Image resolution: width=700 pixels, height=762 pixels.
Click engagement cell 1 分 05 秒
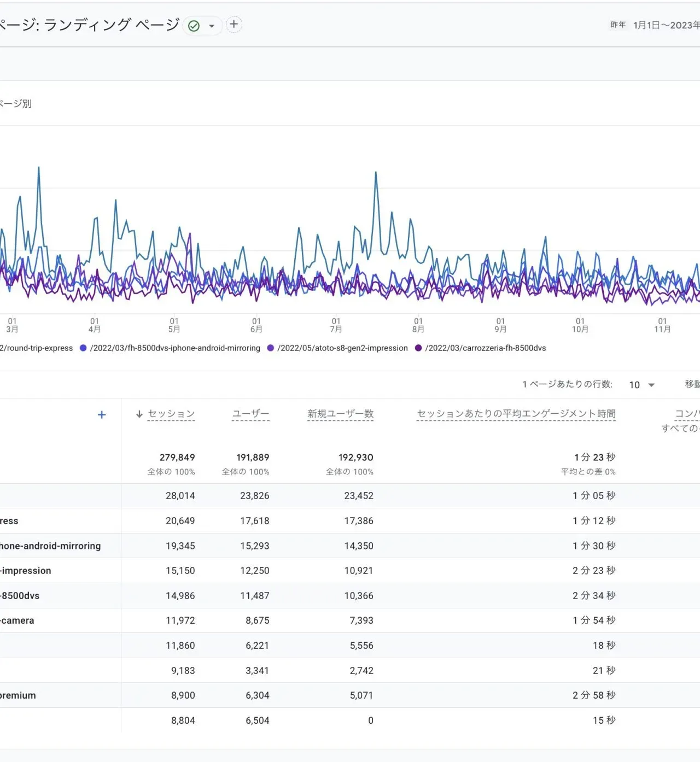pos(594,496)
